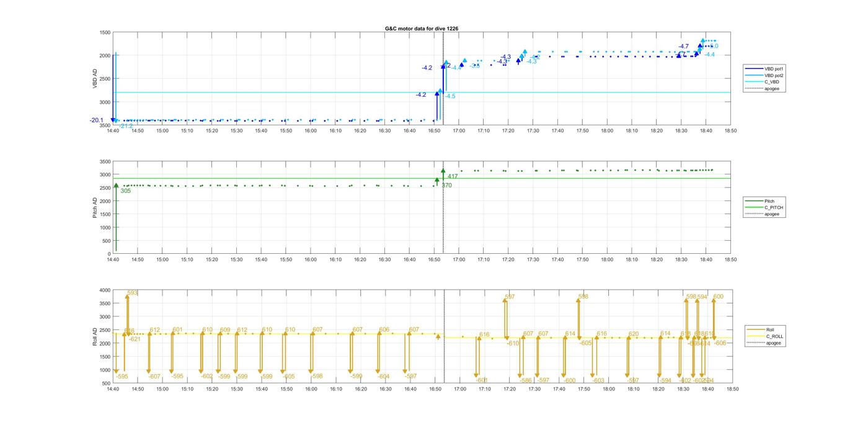
Task: Click the 'VBD AD' y-axis label
Action: (96, 78)
